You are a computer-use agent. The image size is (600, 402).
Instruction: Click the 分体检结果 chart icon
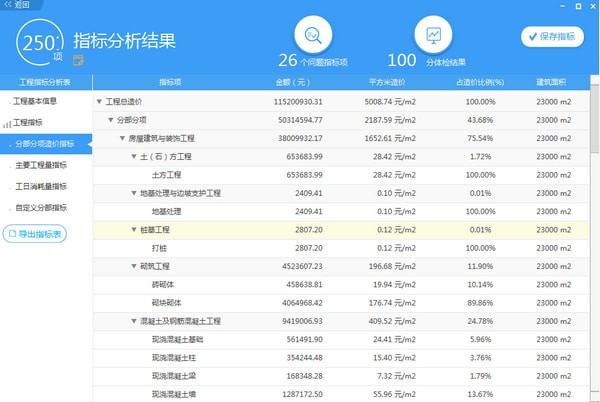433,36
